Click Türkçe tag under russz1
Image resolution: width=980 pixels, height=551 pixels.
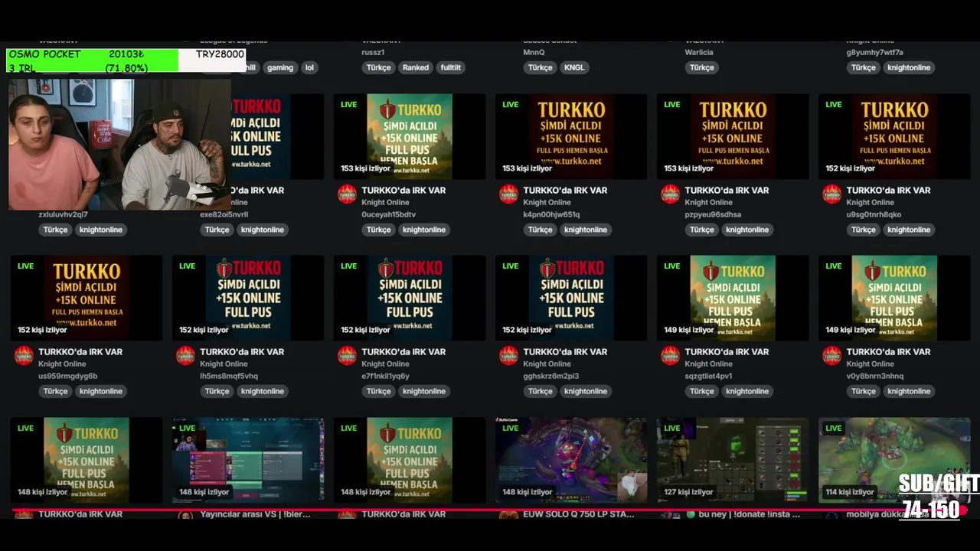(378, 67)
